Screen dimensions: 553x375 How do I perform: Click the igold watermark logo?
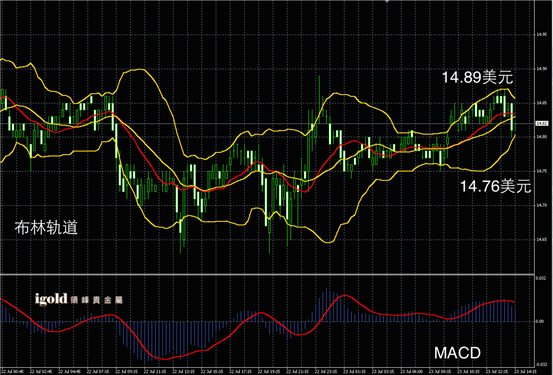tap(79, 299)
